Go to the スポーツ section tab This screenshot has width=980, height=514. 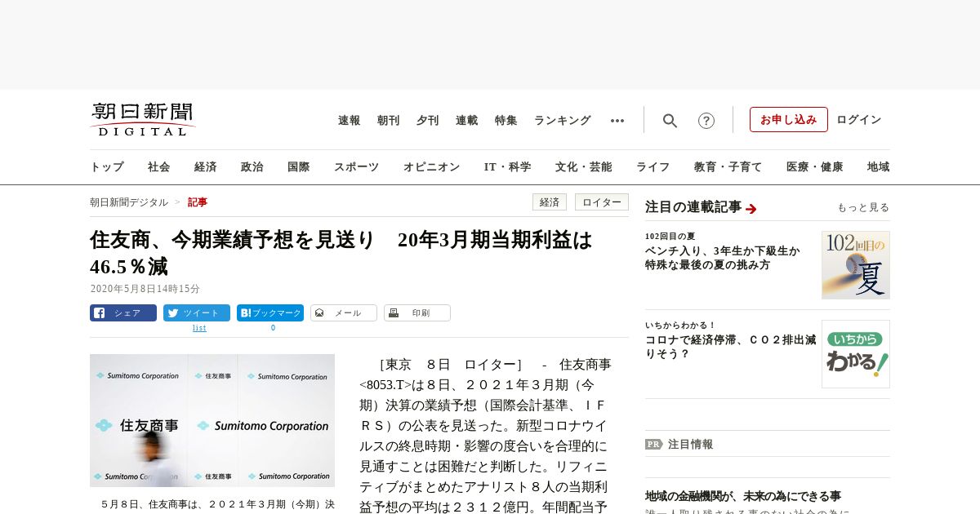(x=356, y=167)
